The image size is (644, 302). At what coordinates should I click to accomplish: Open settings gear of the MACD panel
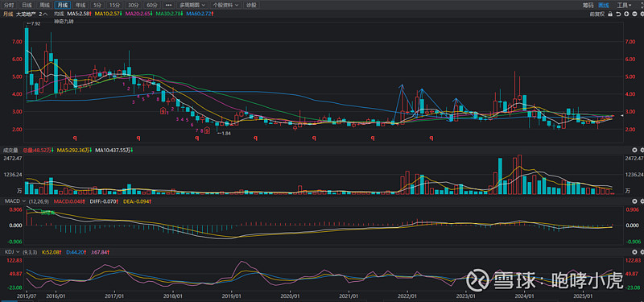coord(642,201)
